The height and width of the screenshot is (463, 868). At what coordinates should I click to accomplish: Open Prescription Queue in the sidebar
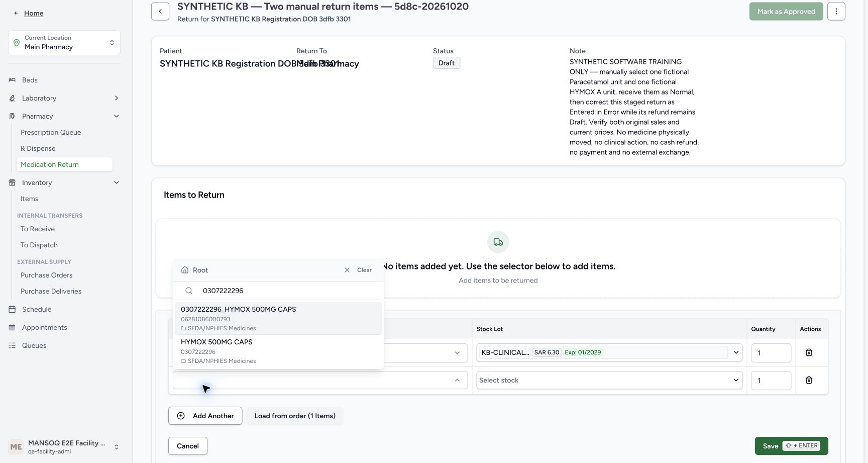51,132
